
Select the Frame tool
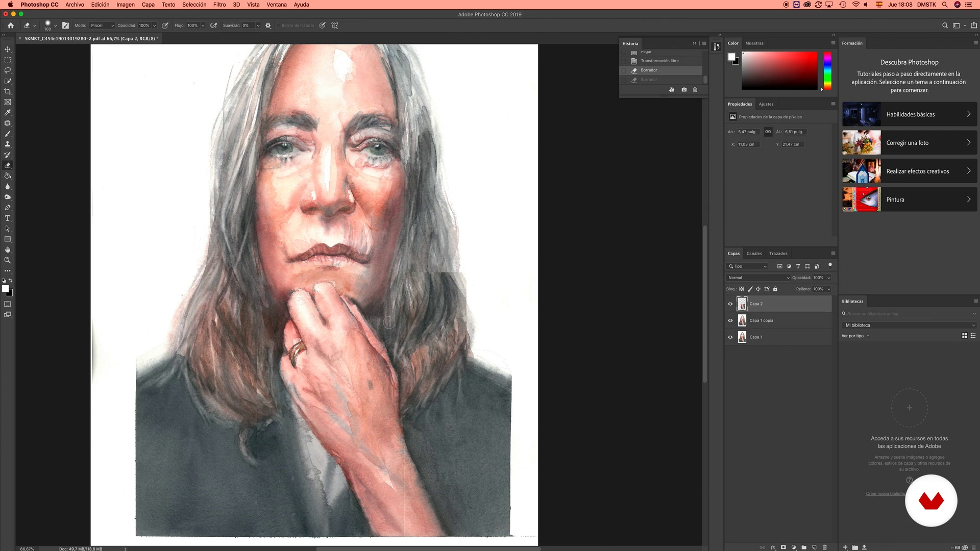(x=8, y=102)
